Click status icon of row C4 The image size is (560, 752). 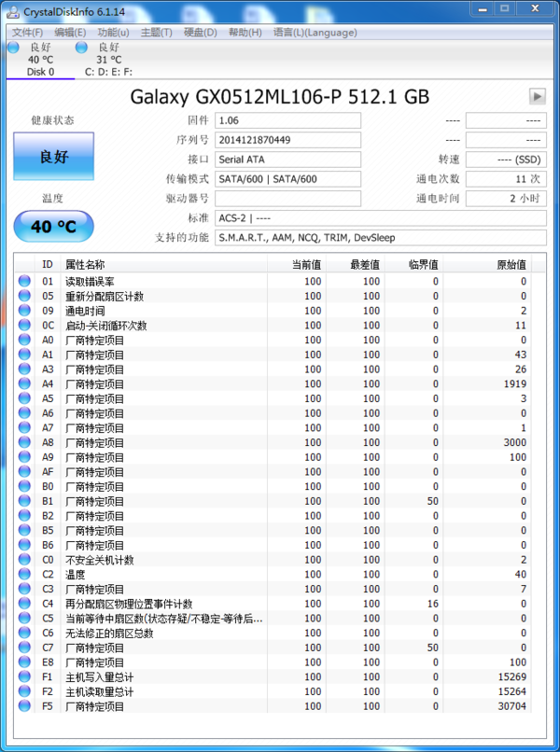[24, 604]
